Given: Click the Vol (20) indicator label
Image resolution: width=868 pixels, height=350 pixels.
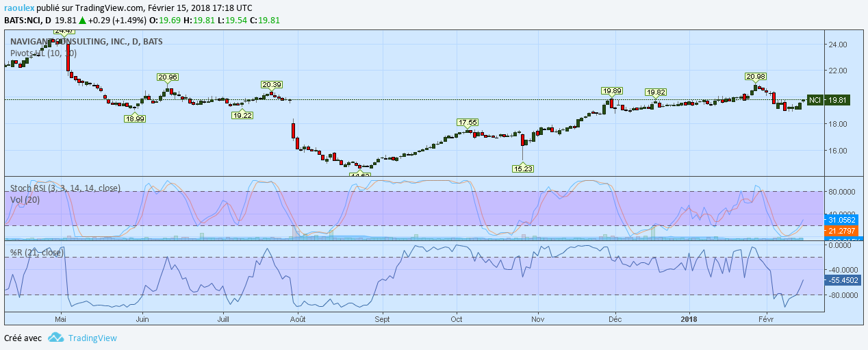Looking at the screenshot, I should tap(26, 199).
